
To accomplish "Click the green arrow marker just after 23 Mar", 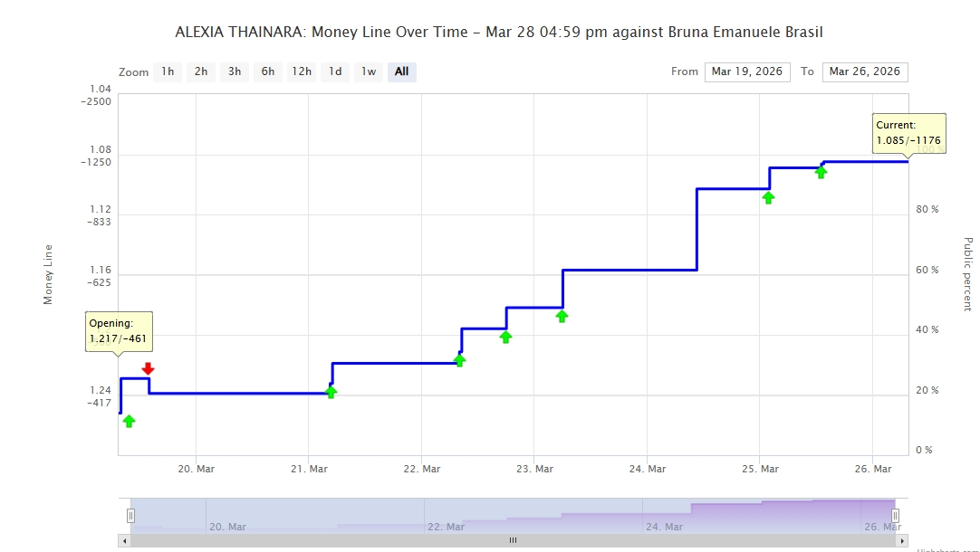I will point(562,316).
